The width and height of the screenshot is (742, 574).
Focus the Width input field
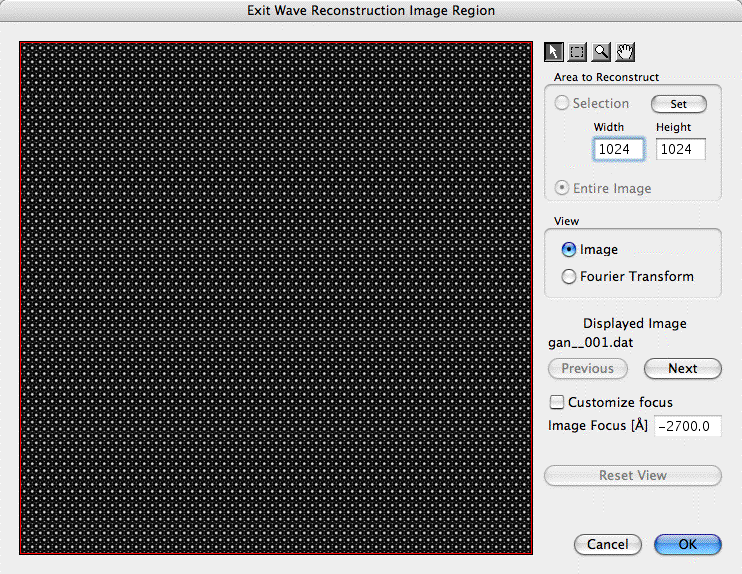tap(618, 150)
